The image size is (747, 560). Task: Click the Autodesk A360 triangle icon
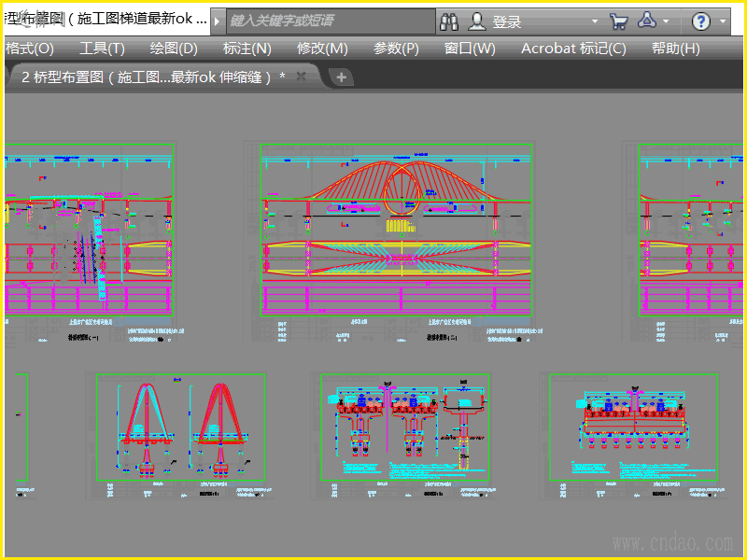pyautogui.click(x=648, y=21)
